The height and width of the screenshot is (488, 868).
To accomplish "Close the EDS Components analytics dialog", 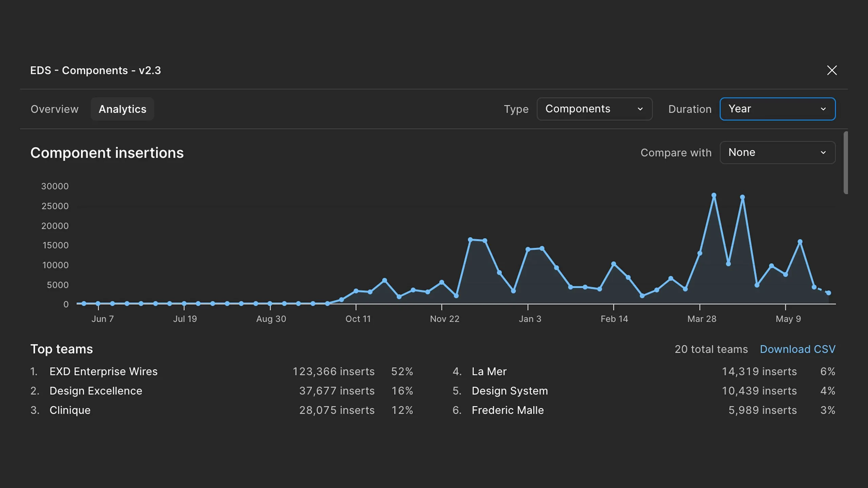I will pos(832,70).
